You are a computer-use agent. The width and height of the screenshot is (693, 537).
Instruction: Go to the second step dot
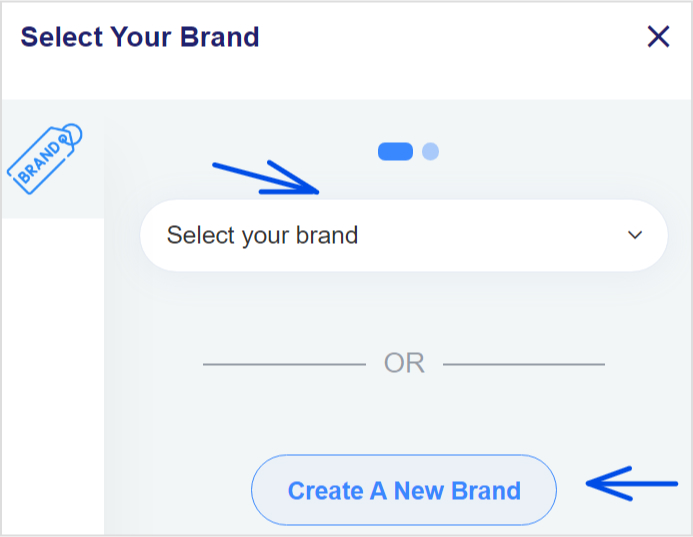430,152
